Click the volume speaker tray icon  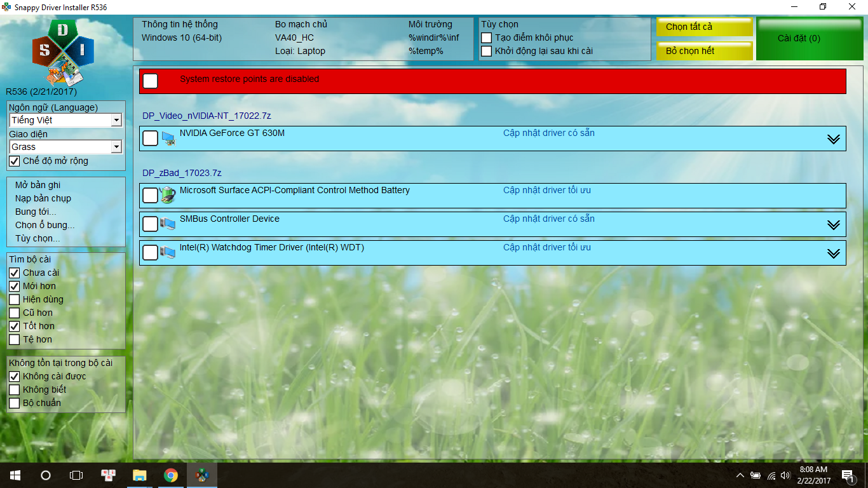785,475
